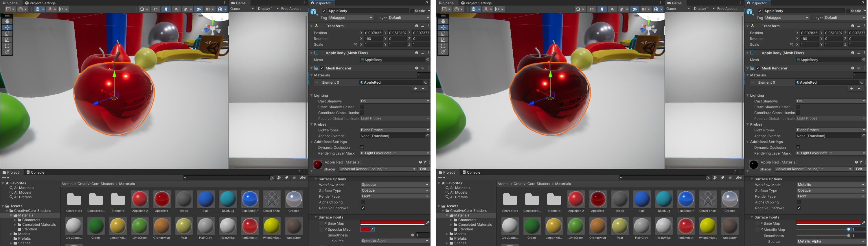Select ChainFence material in right Project panel
Image resolution: width=868 pixels, height=246 pixels.
(x=708, y=201)
